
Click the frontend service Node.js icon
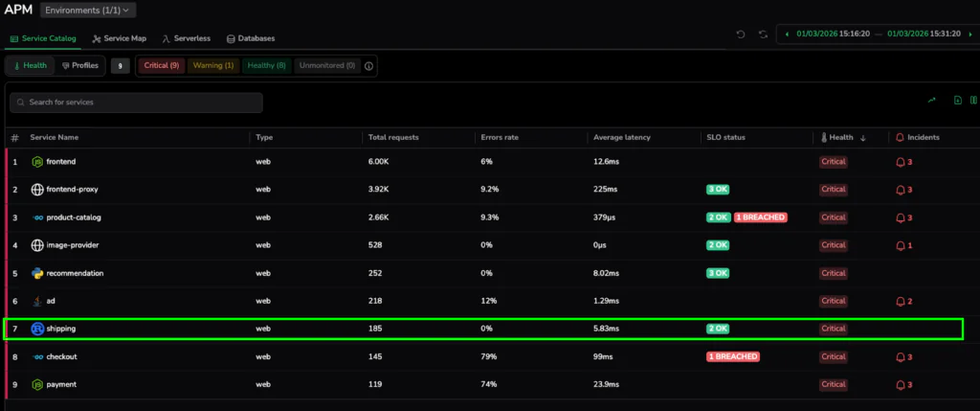click(37, 162)
